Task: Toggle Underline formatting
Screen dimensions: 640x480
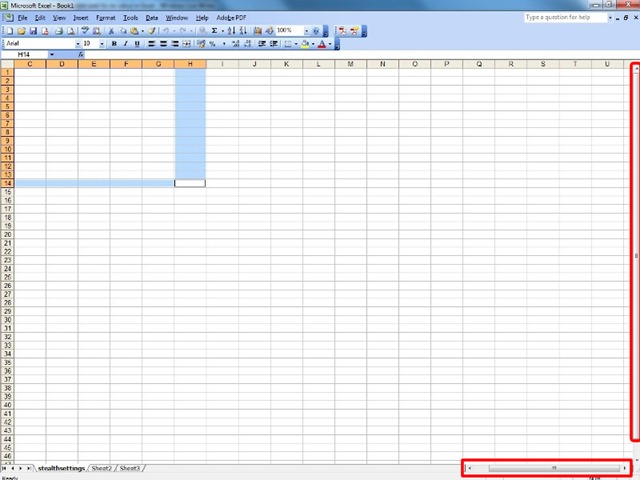Action: tap(138, 44)
